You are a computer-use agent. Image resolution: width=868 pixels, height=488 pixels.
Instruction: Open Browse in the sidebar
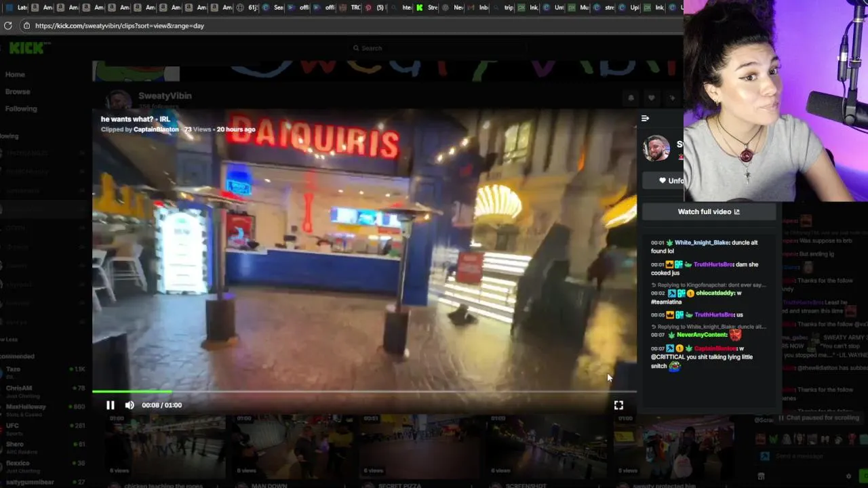(18, 91)
